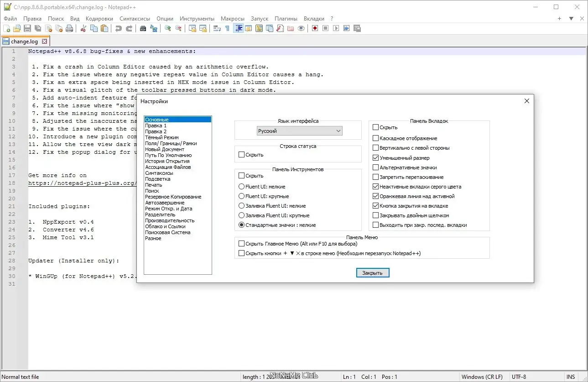Show all characters with paragraph marks
This screenshot has height=382, width=588.
tap(227, 28)
